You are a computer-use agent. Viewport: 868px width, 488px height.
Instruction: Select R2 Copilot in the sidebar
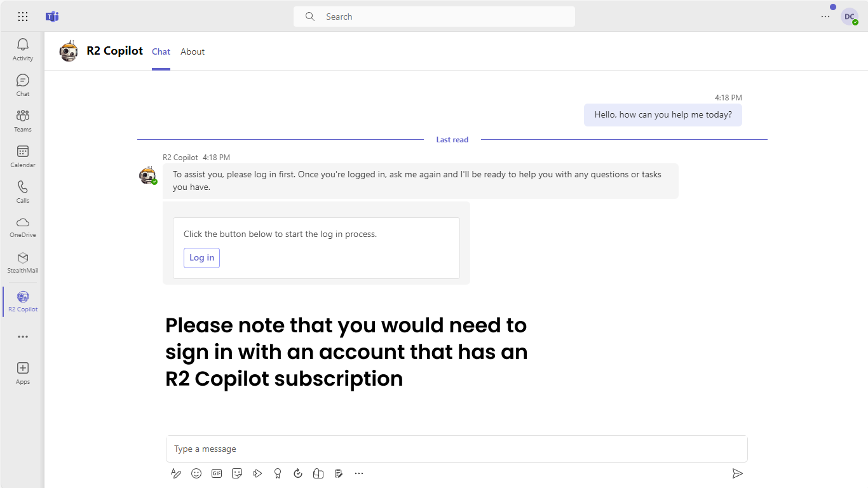(22, 301)
